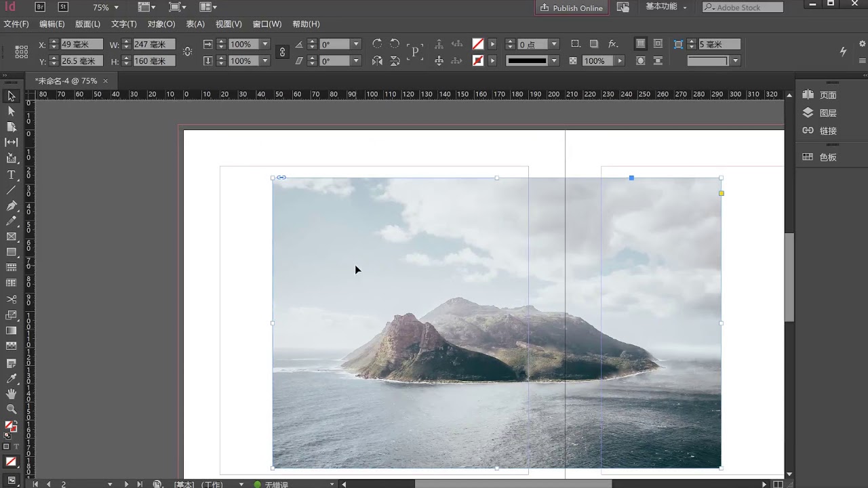This screenshot has width=868, height=488.
Task: Toggle wrap around bounding box
Action: pyautogui.click(x=658, y=44)
